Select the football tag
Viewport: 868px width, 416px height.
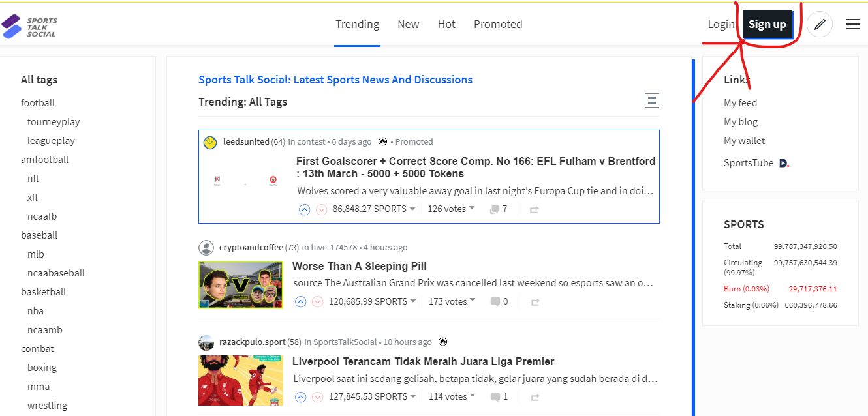tap(38, 103)
